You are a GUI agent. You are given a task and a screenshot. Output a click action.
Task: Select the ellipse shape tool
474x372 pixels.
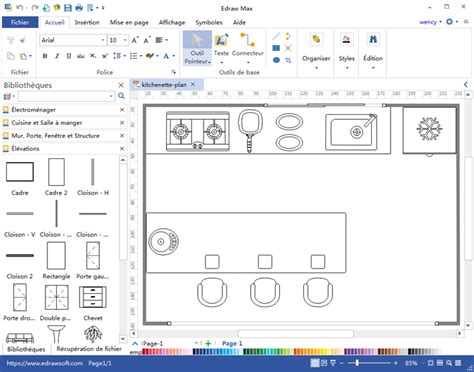coord(276,60)
